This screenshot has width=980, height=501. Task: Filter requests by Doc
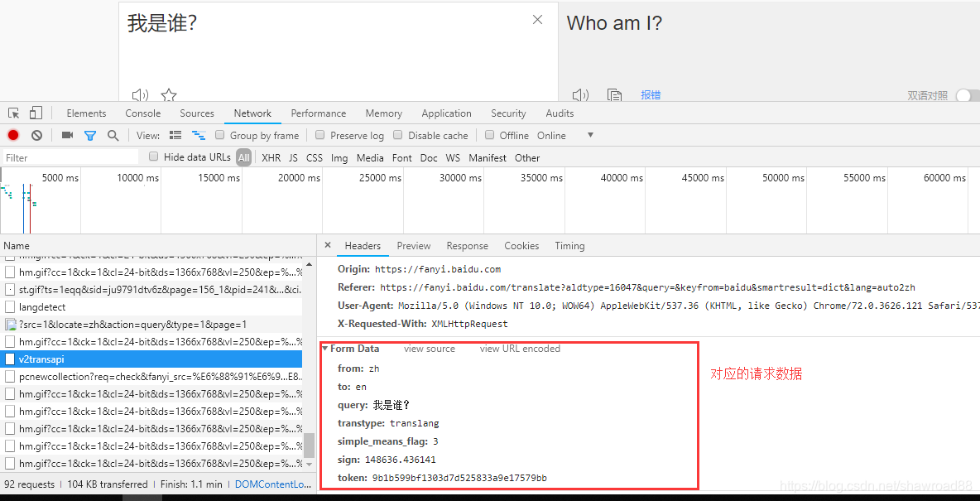(x=429, y=157)
